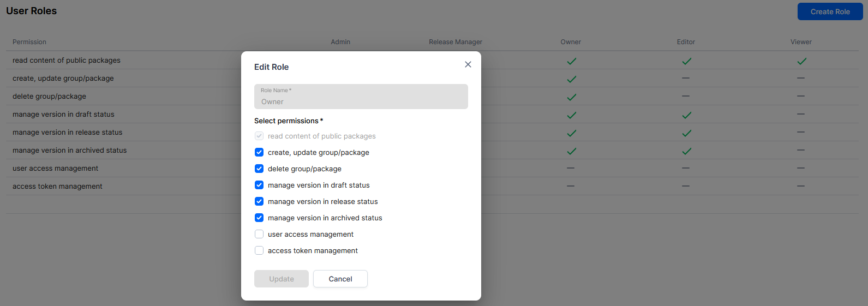Click table row label manage version in draft status
This screenshot has width=868, height=306.
pos(63,115)
